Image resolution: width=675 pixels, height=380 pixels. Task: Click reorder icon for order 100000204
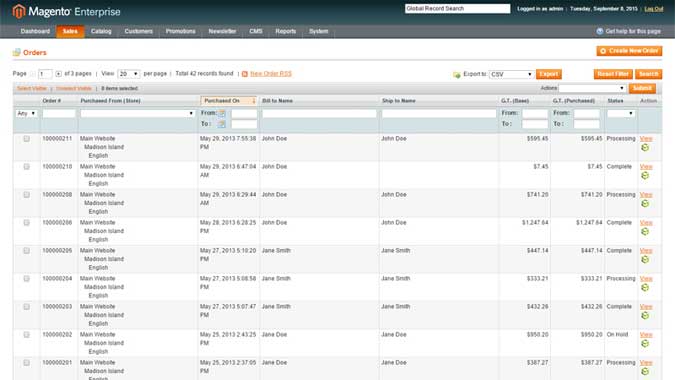coord(645,287)
